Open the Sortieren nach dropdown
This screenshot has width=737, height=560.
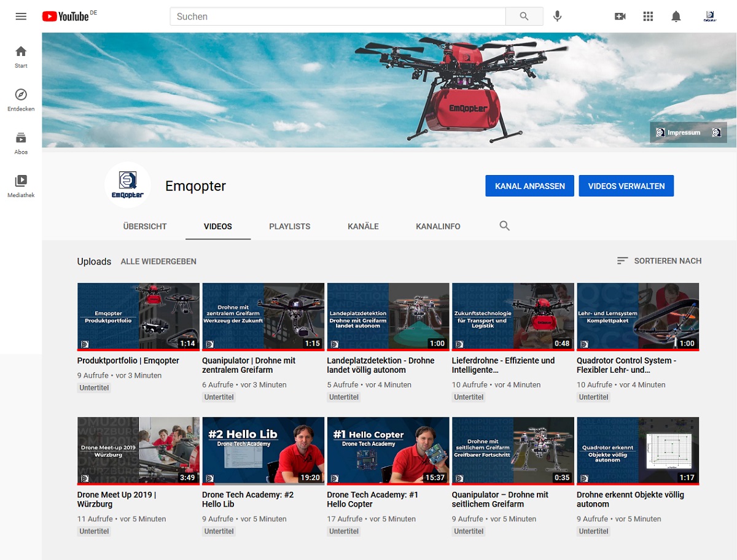pos(659,261)
